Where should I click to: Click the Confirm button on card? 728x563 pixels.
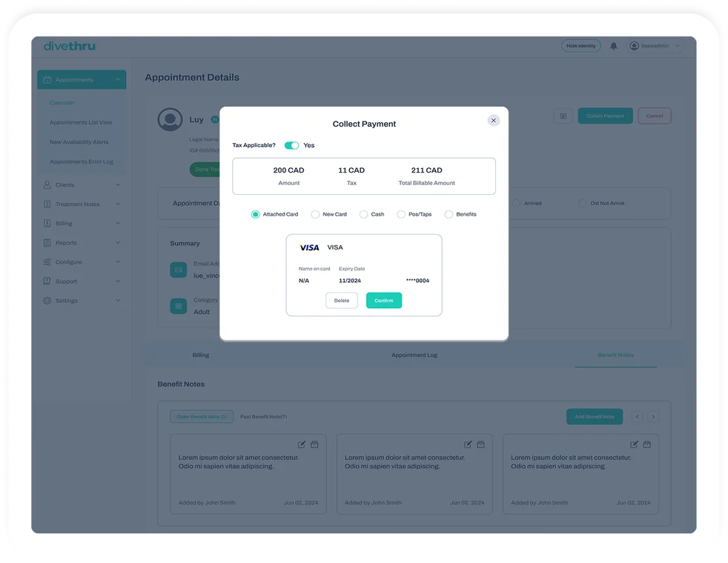point(384,301)
